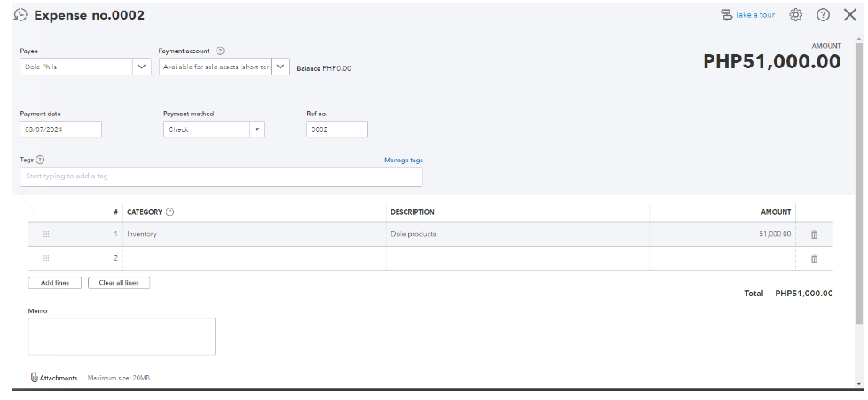Close the Expense form

pos(849,15)
